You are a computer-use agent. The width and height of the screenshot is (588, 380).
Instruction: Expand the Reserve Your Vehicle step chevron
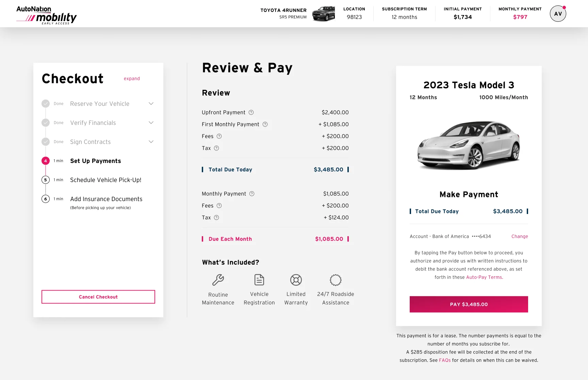click(151, 104)
